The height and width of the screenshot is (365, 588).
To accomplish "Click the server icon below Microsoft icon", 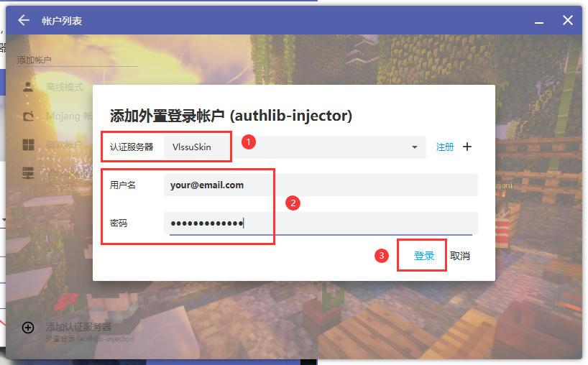I will 28,172.
